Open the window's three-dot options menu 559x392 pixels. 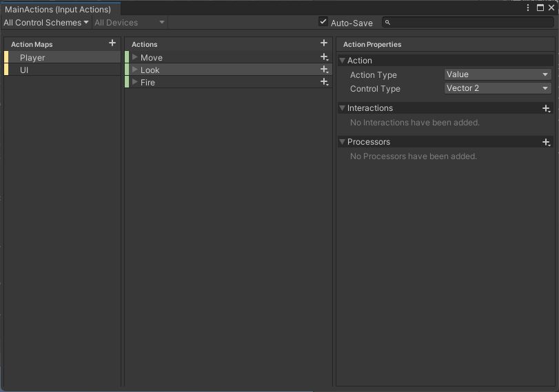coord(528,8)
